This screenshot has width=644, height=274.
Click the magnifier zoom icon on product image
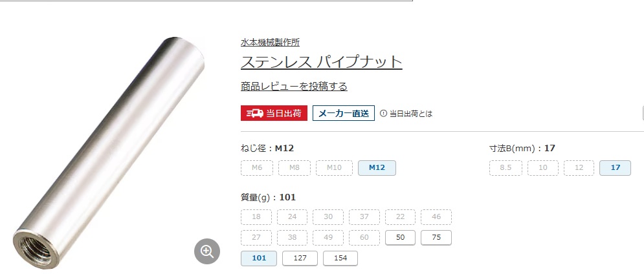(x=207, y=251)
